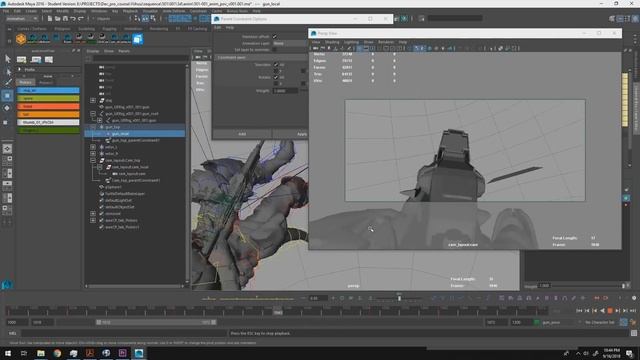Toggle the Rotate X axis checkbox

point(276,83)
